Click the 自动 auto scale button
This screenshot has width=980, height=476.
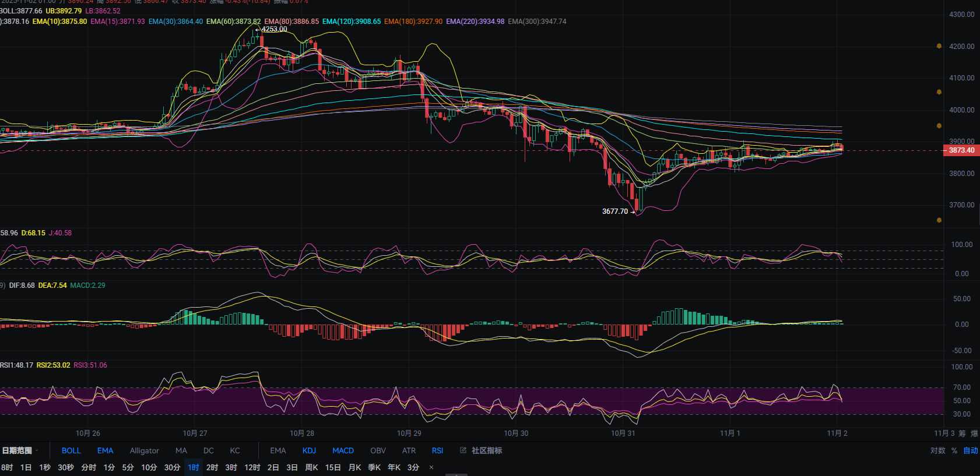coord(970,450)
